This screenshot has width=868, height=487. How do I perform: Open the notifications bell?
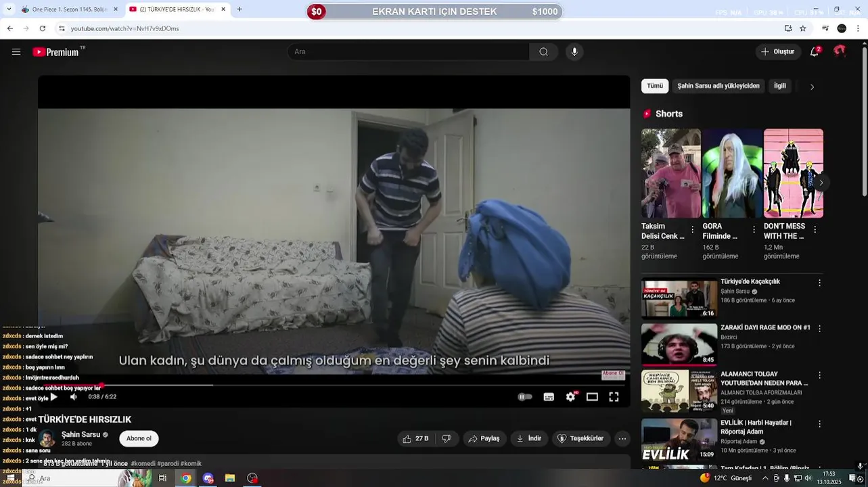point(815,51)
